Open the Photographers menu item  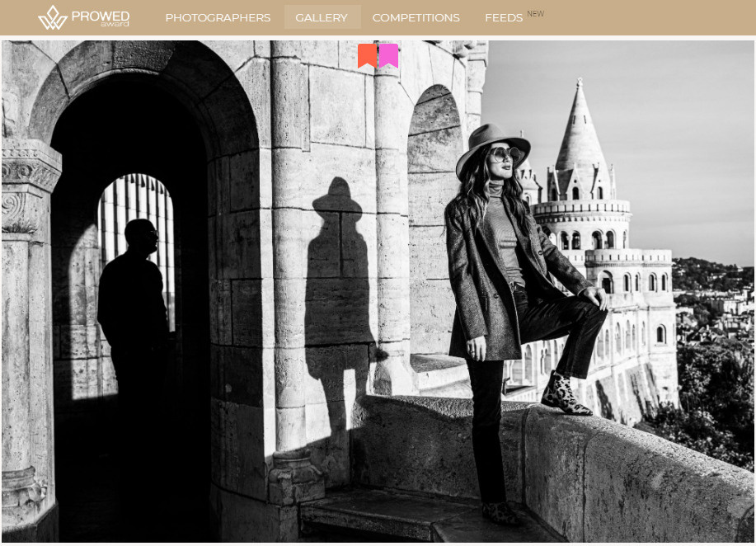coord(218,17)
